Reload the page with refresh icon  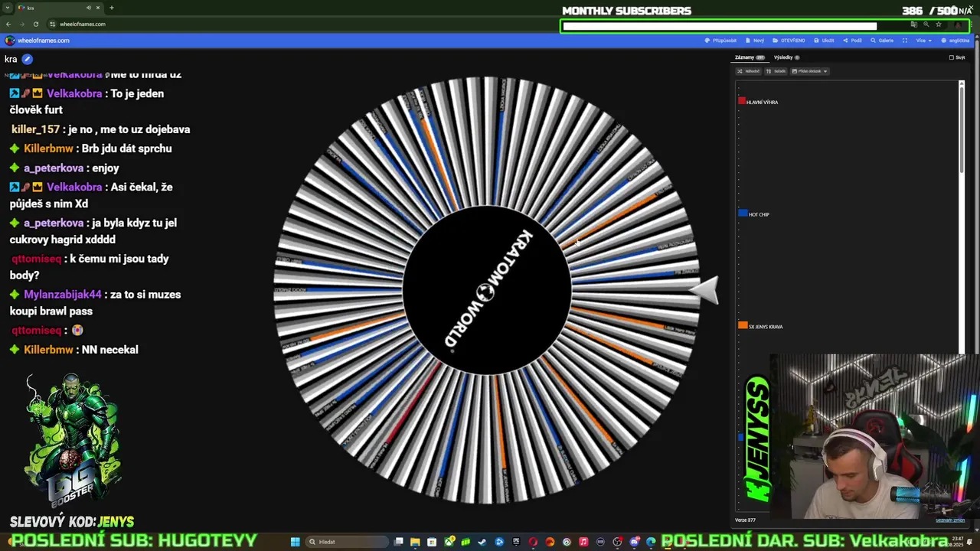pos(35,24)
